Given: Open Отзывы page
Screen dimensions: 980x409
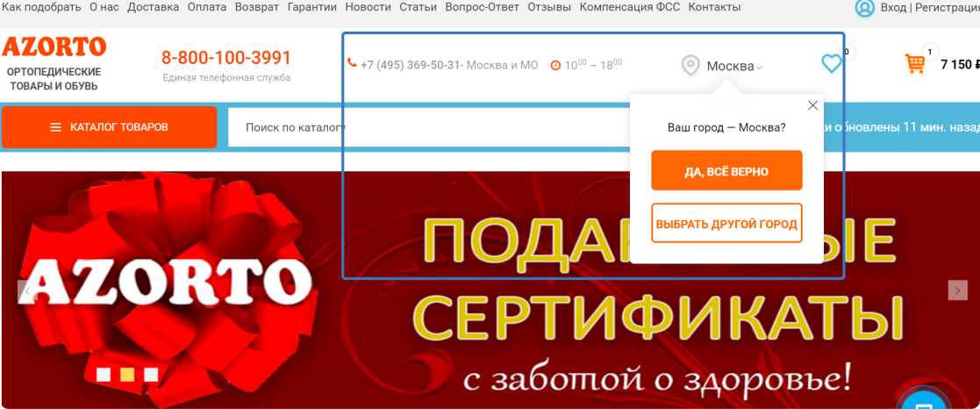Looking at the screenshot, I should [549, 8].
